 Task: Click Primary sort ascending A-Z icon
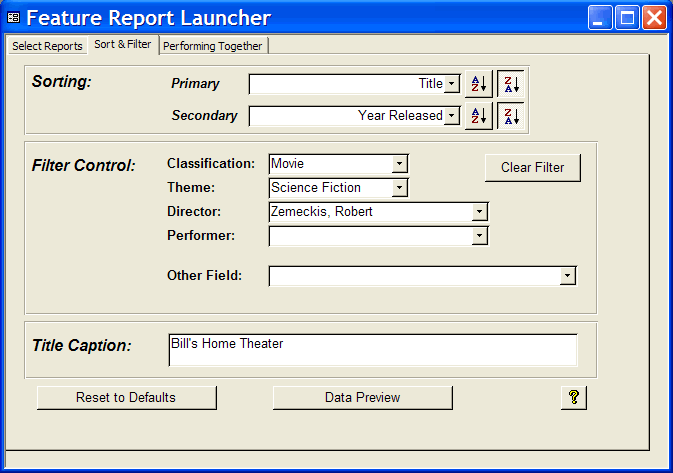point(479,85)
